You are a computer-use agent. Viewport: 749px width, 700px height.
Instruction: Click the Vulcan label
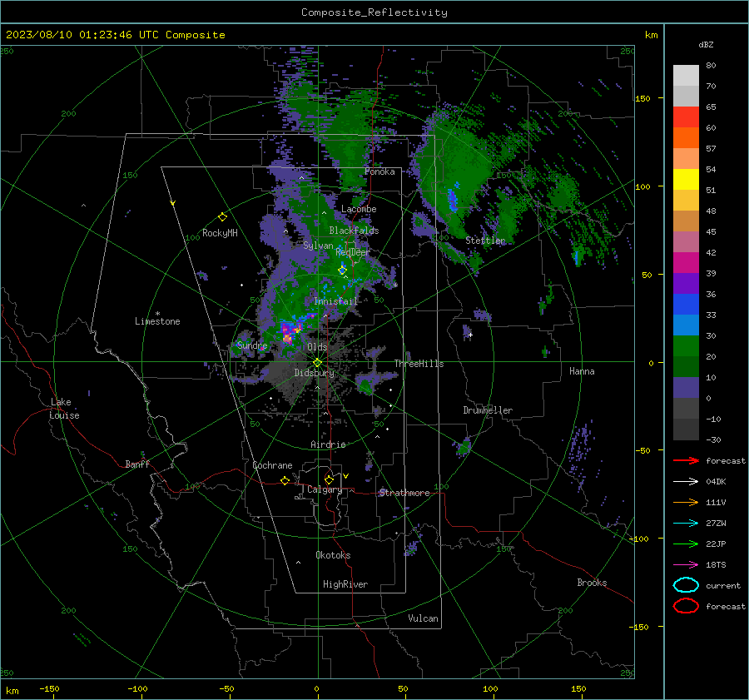[x=423, y=618]
